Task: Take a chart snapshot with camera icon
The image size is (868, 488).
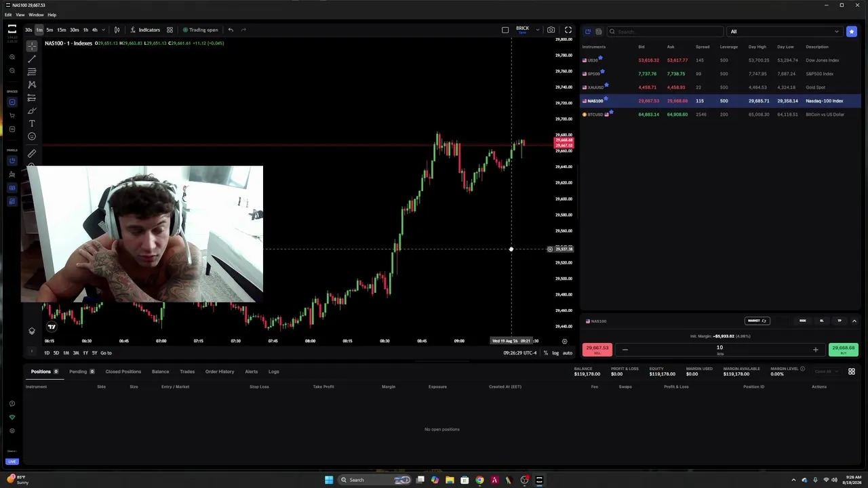Action: 551,30
